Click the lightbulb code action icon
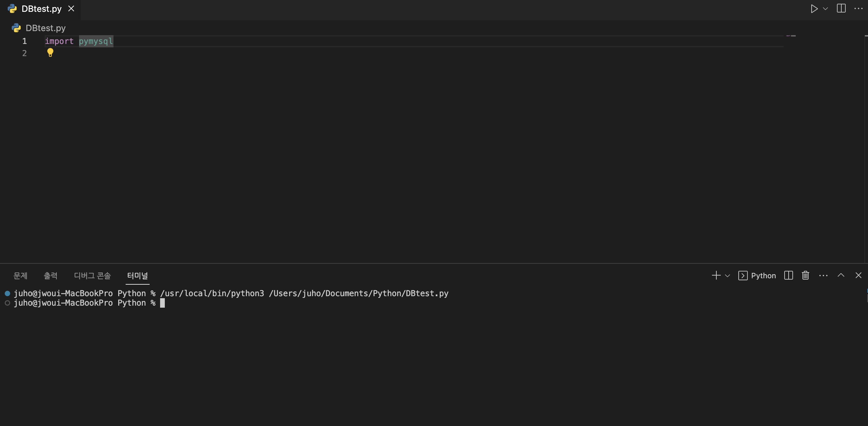 (x=50, y=52)
